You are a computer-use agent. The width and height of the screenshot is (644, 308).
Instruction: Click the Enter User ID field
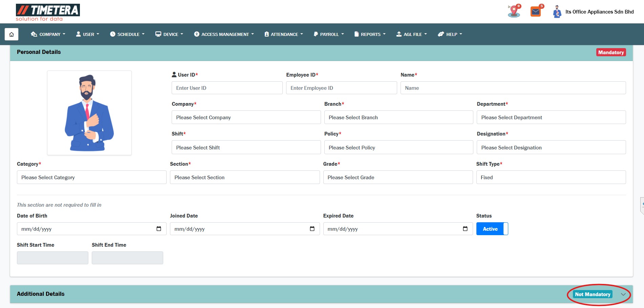click(x=227, y=88)
